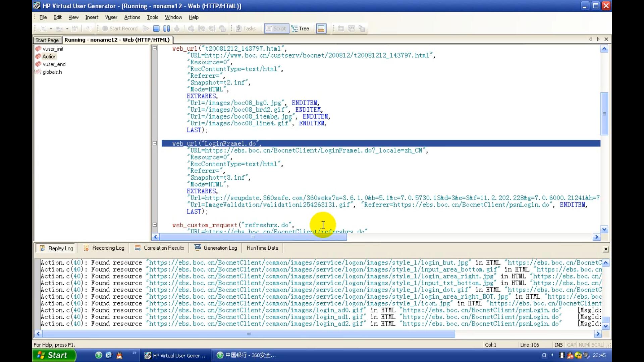Open globals.h in the action tree
Viewport: 644px width, 362px height.
52,72
